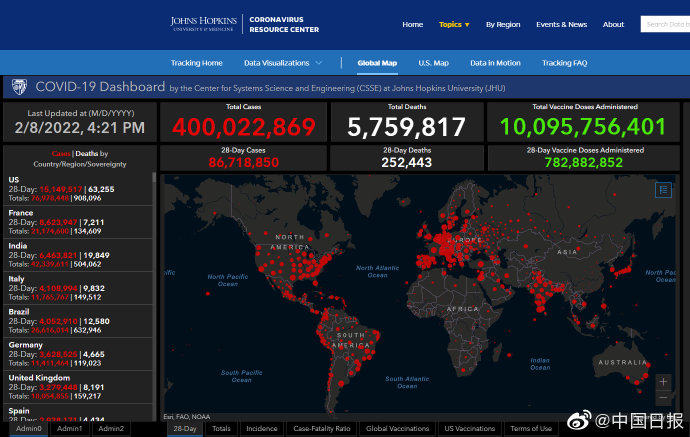Expand the Topics dropdown menu
The height and width of the screenshot is (437, 690).
[454, 24]
